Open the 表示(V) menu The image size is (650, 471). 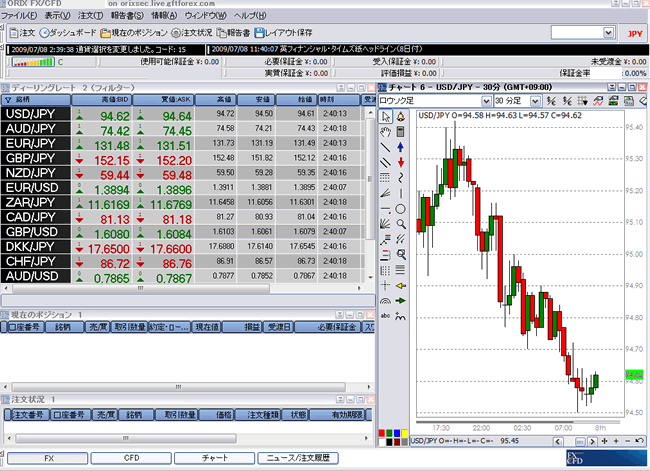point(57,16)
